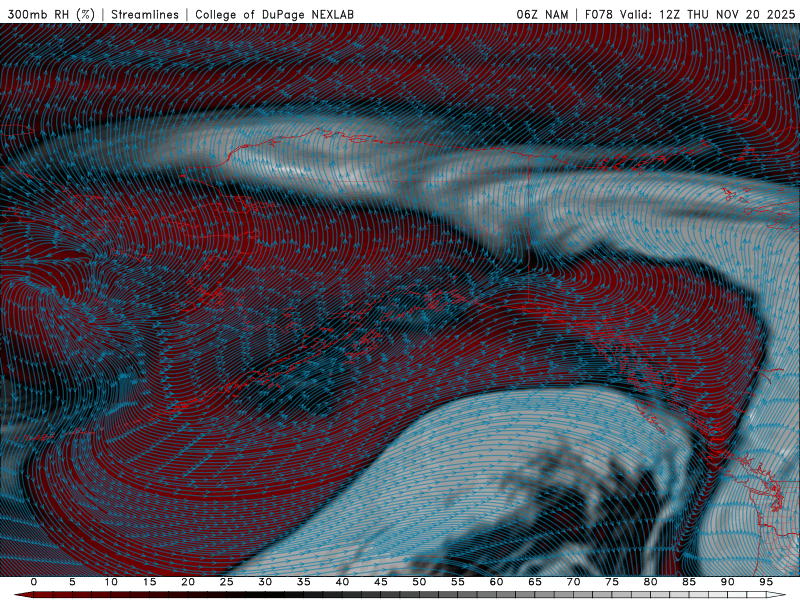800x600 pixels.
Task: Click the 55 label on the RH scale
Action: (458, 582)
